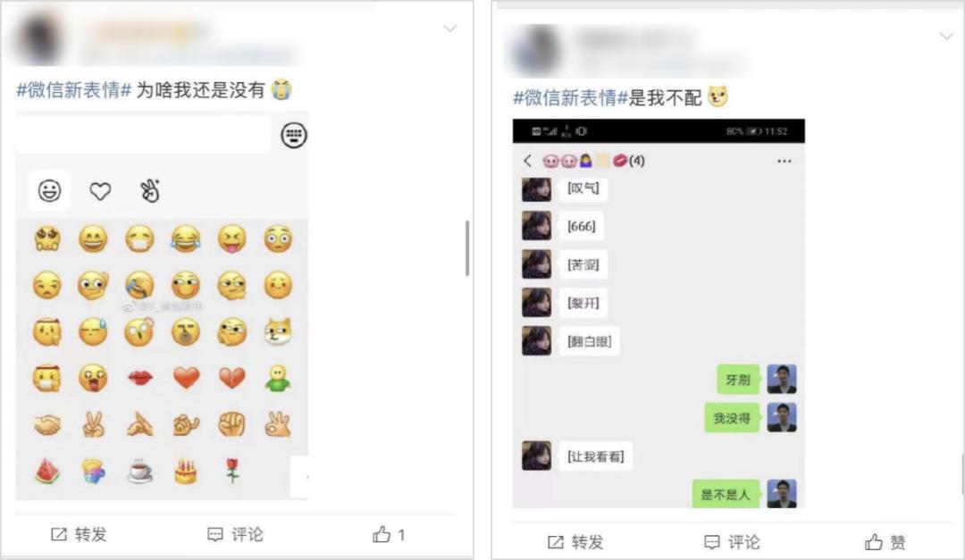Open #微信新表情# hashtag in left post
This screenshot has height=560, width=965.
74,90
